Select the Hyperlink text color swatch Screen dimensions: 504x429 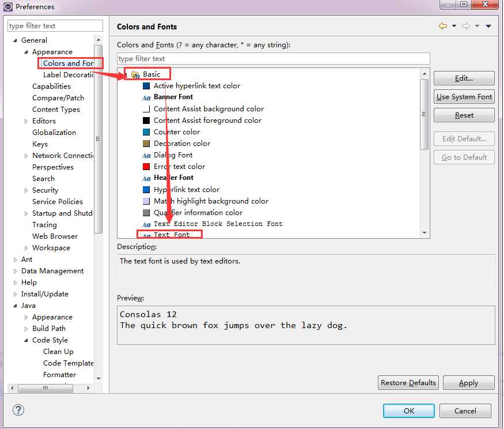tap(146, 190)
